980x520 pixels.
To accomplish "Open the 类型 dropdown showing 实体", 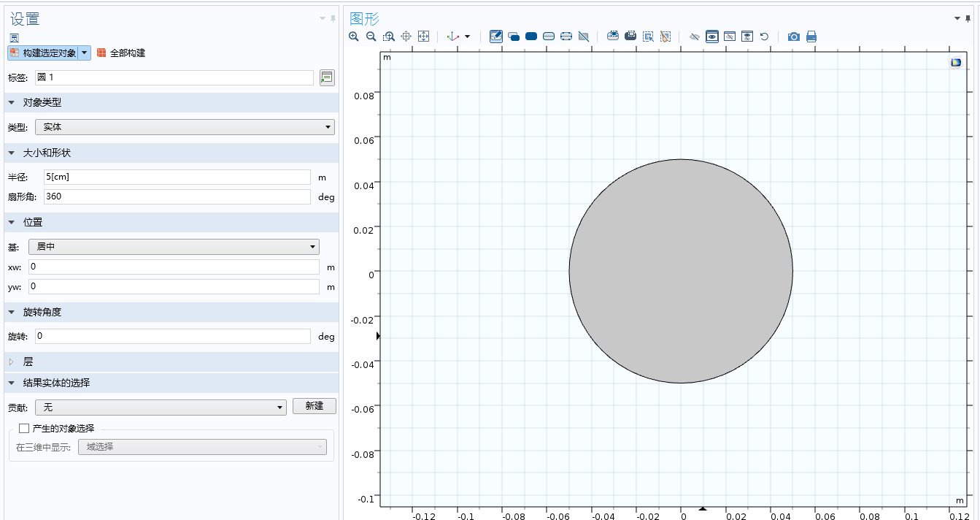I will 185,127.
